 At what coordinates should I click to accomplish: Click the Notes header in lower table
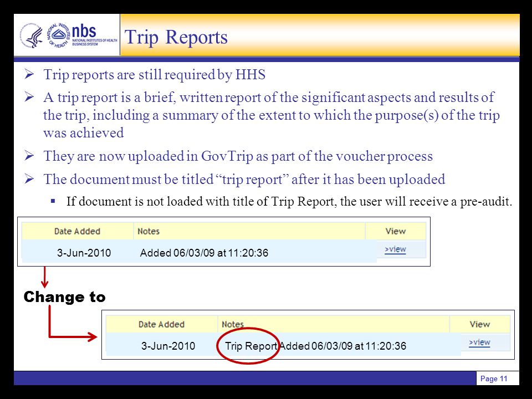[233, 324]
